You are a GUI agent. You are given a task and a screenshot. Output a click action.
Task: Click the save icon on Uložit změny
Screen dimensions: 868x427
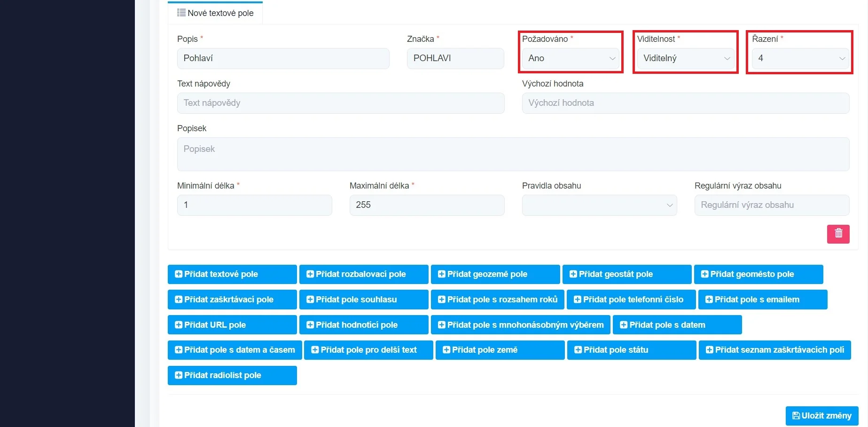tap(796, 416)
